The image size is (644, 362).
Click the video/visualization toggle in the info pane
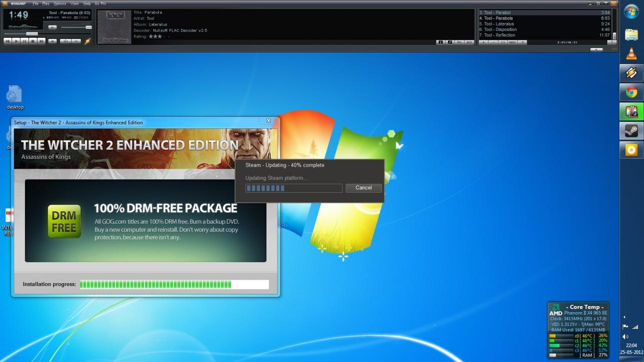[x=459, y=42]
